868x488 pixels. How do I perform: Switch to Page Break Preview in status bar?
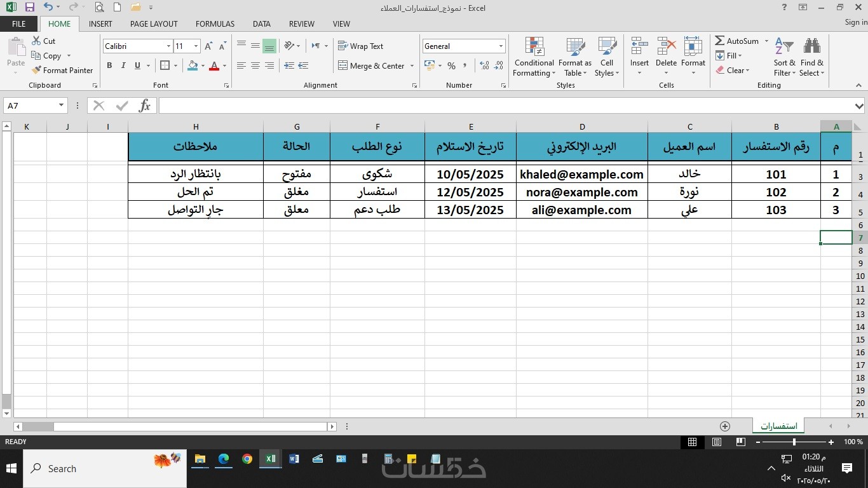click(740, 442)
